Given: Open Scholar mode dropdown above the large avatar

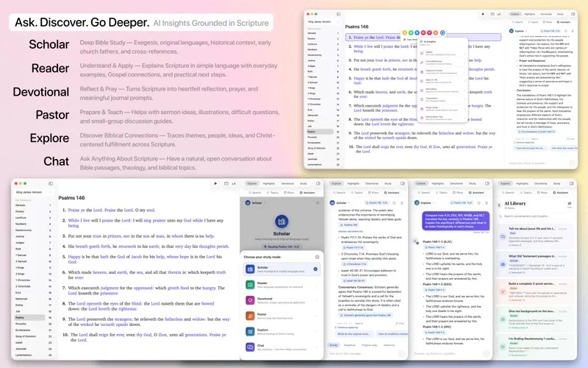Looking at the screenshot, I should pyautogui.click(x=257, y=203).
